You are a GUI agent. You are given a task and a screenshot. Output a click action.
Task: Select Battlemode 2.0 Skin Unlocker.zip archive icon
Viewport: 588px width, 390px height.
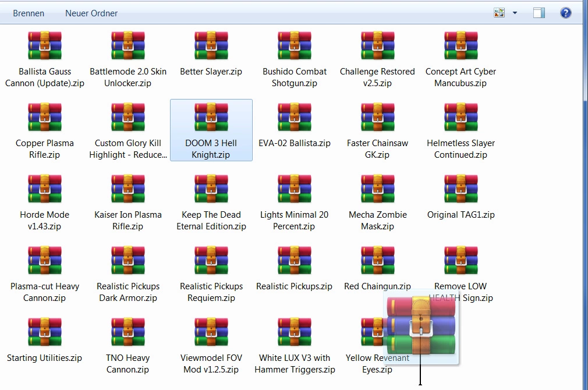click(128, 46)
